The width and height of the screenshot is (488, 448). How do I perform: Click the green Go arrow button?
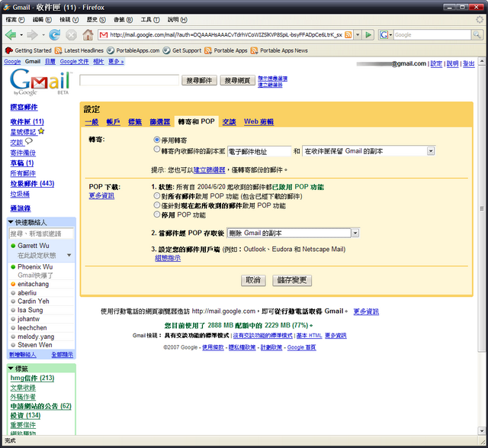(368, 35)
